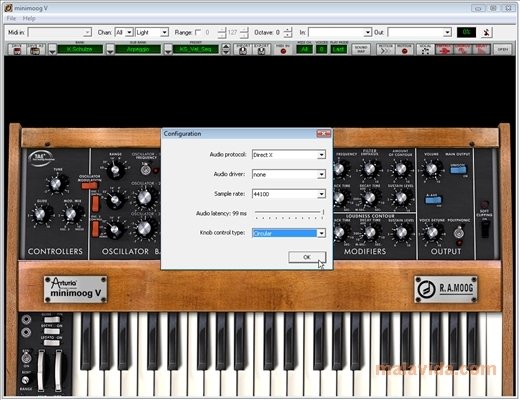
Task: Toggle the Soft Clipping switch
Action: [x=484, y=228]
